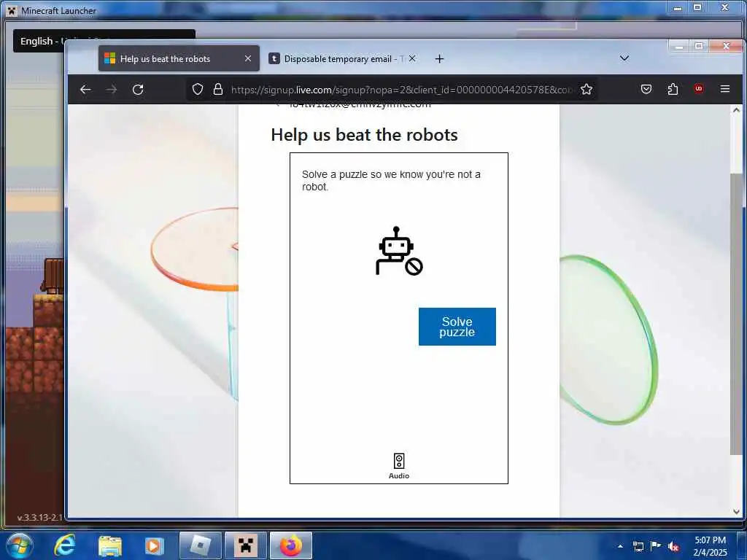Maximize the Minecraft Launcher window
Screen dimensions: 747x560
click(x=697, y=7)
